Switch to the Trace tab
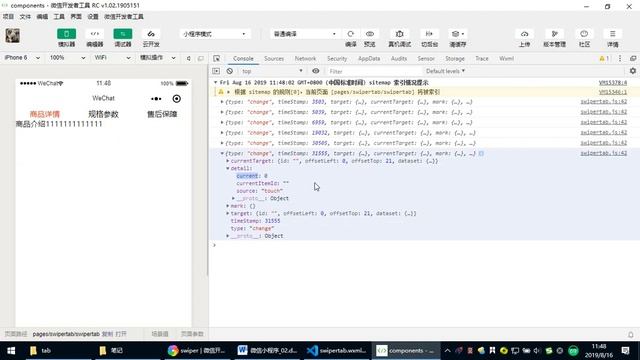640x360 pixels. click(482, 59)
